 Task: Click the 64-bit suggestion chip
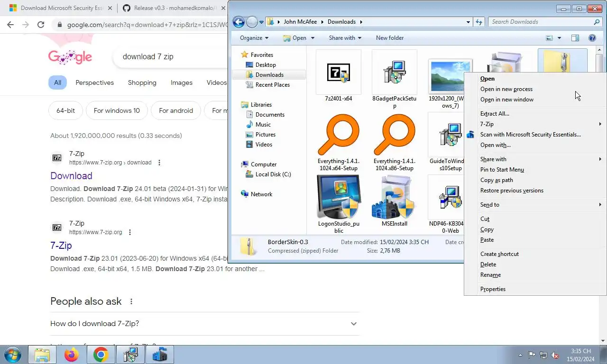pos(65,110)
